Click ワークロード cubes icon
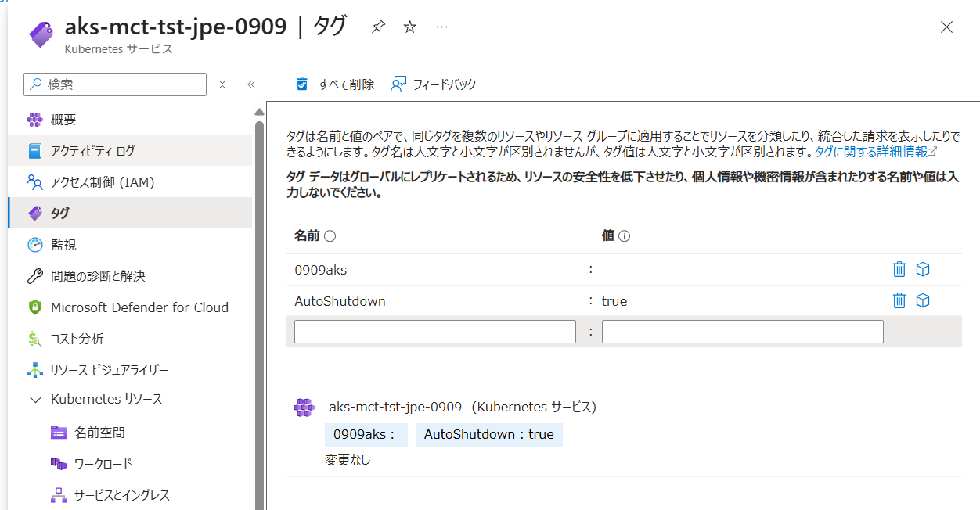Viewport: 980px width, 510px height. coord(58,464)
